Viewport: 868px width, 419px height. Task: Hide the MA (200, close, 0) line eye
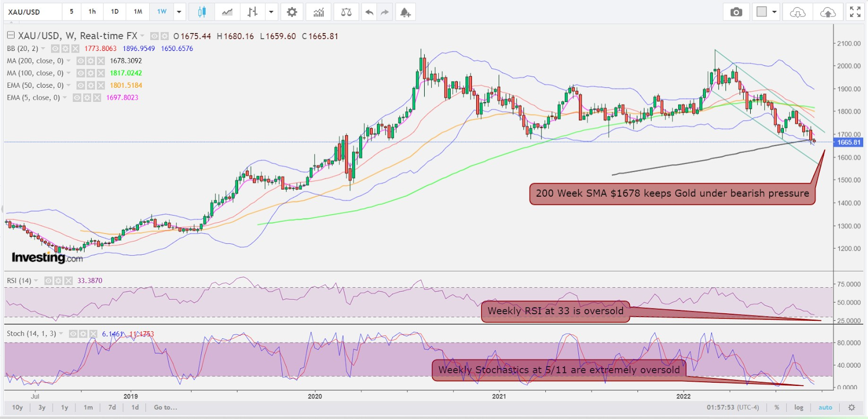81,61
